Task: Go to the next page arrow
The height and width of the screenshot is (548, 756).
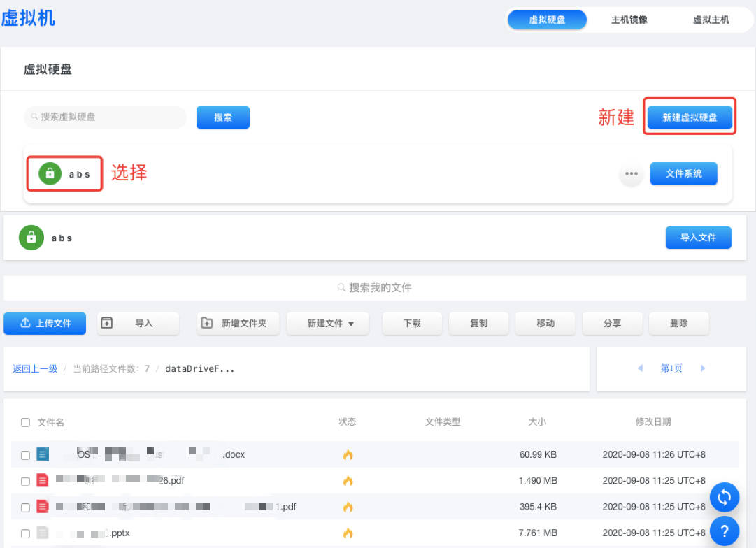Action: [x=702, y=368]
